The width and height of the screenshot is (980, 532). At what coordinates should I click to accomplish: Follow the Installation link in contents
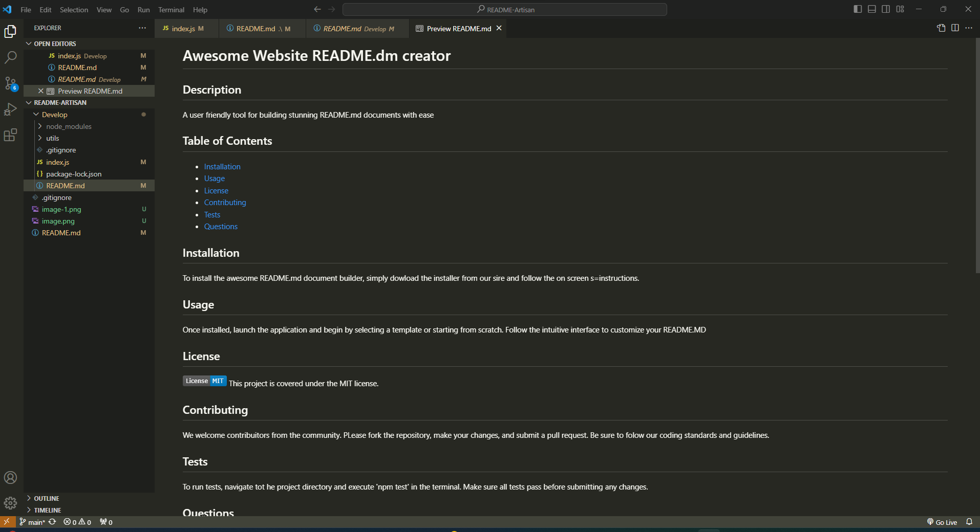tap(222, 167)
